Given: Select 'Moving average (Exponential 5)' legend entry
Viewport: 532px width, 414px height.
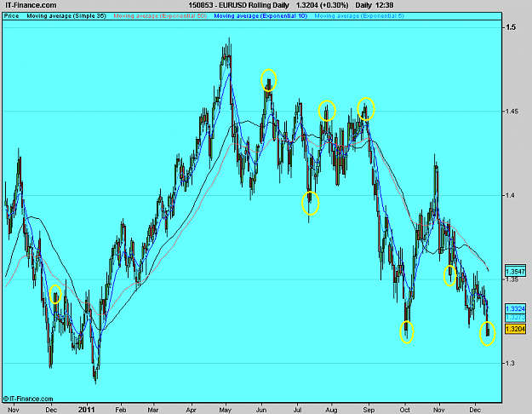Looking at the screenshot, I should pyautogui.click(x=359, y=16).
